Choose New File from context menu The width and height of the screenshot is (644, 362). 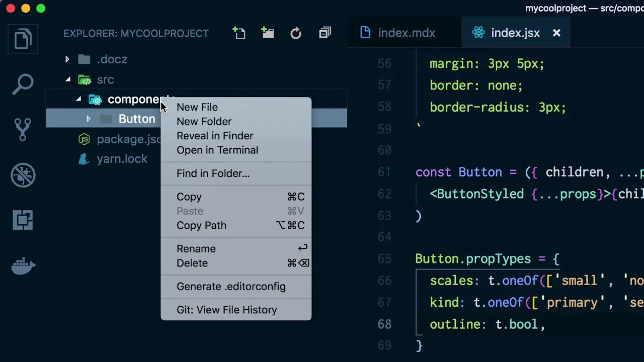(x=197, y=107)
